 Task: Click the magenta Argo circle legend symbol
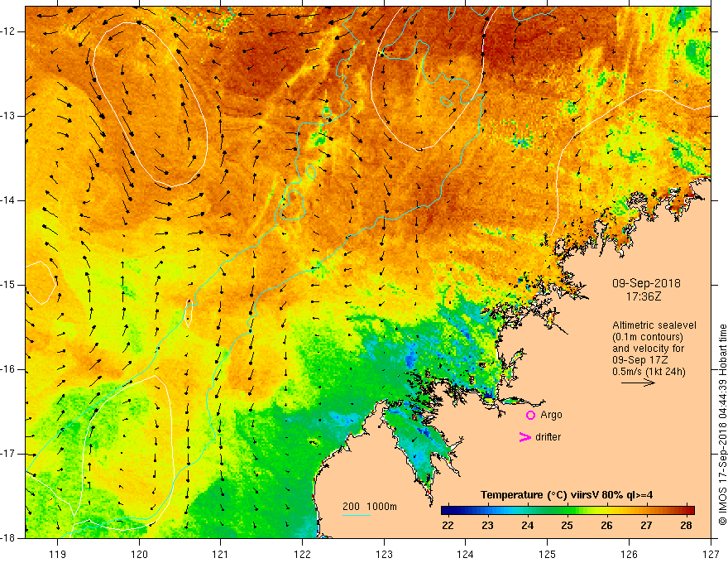(530, 415)
